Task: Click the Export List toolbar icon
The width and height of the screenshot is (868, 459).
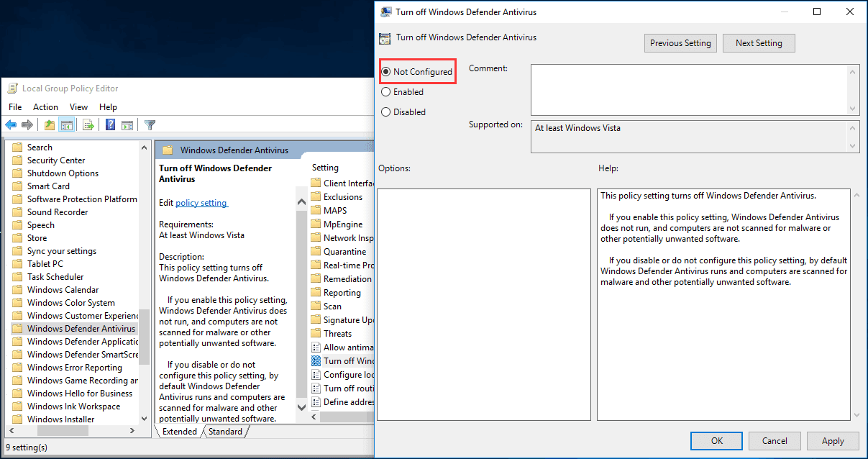Action: click(88, 125)
